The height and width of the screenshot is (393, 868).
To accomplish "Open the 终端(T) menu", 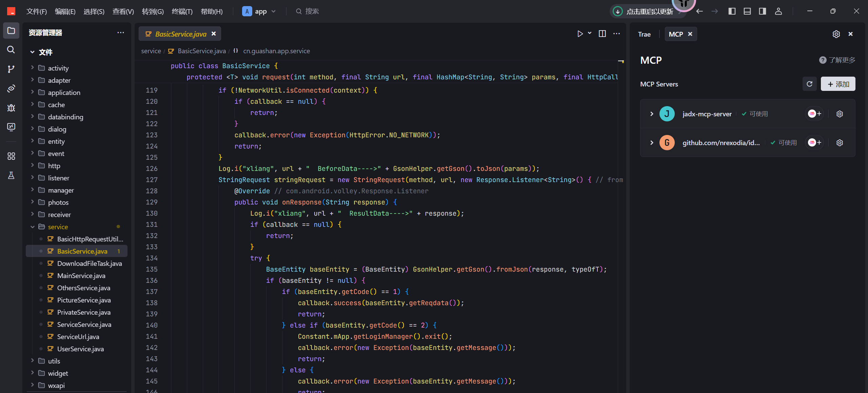I will click(x=182, y=12).
